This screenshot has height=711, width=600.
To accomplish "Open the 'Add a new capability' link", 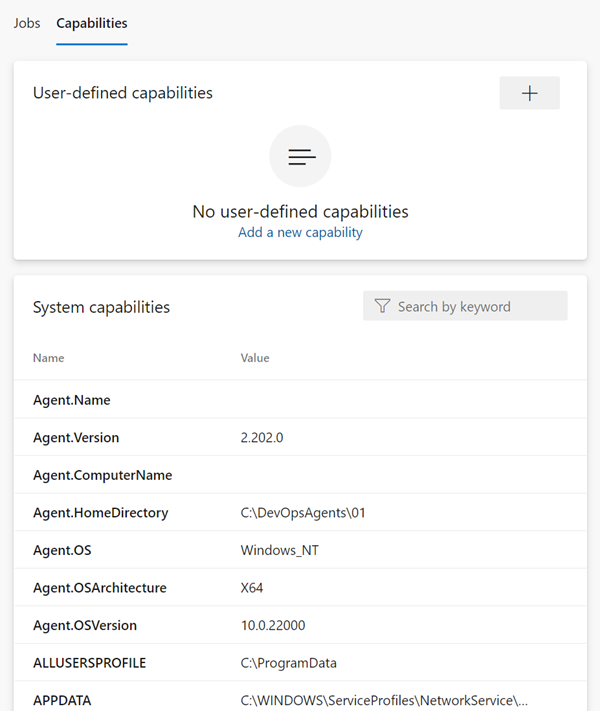I will coord(300,232).
